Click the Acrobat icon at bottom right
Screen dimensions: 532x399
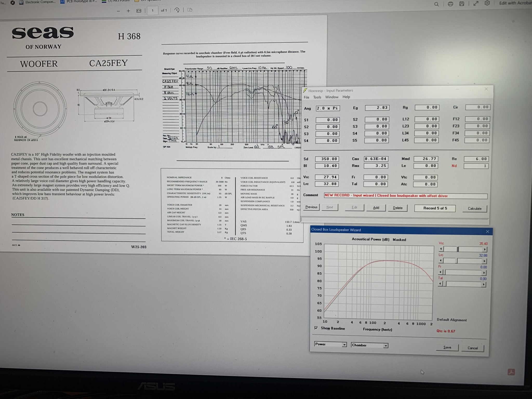511,372
